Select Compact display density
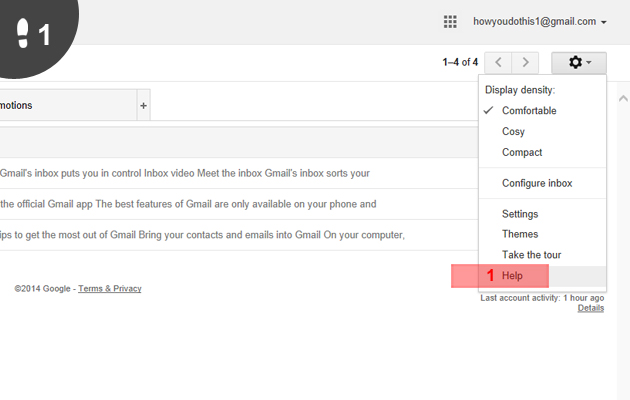Viewport: 630px width, 400px height. tap(542, 153)
